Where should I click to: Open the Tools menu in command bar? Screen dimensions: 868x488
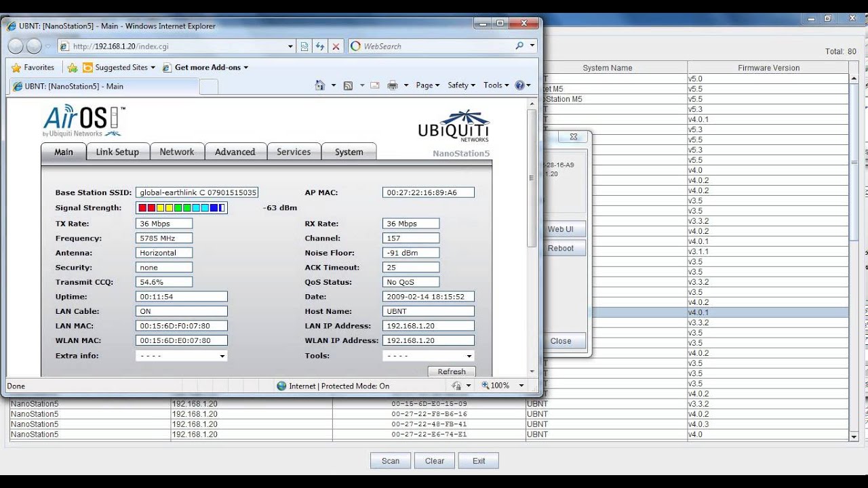[x=495, y=85]
